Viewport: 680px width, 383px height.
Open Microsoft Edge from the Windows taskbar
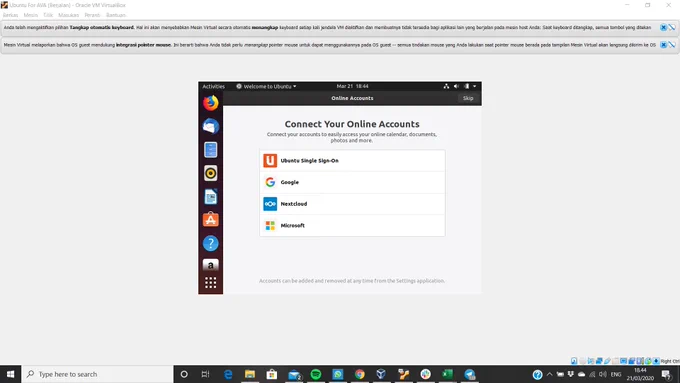pyautogui.click(x=228, y=374)
